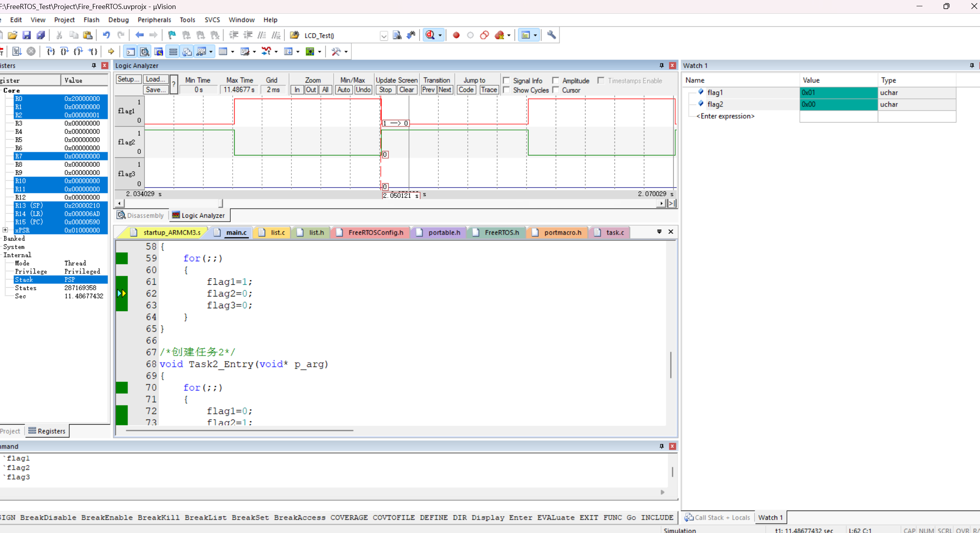Toggle the bookmark flag icon
The height and width of the screenshot is (533, 980).
pos(172,35)
